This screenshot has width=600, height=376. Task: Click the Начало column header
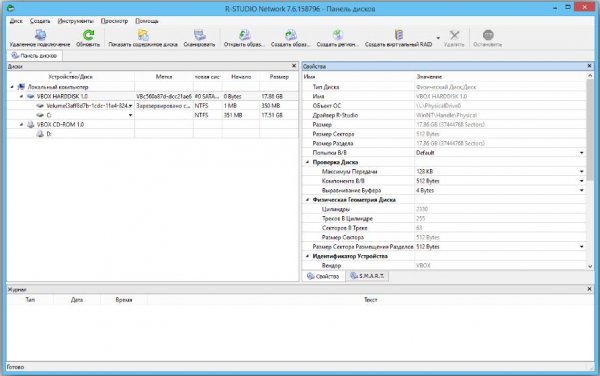pyautogui.click(x=241, y=77)
